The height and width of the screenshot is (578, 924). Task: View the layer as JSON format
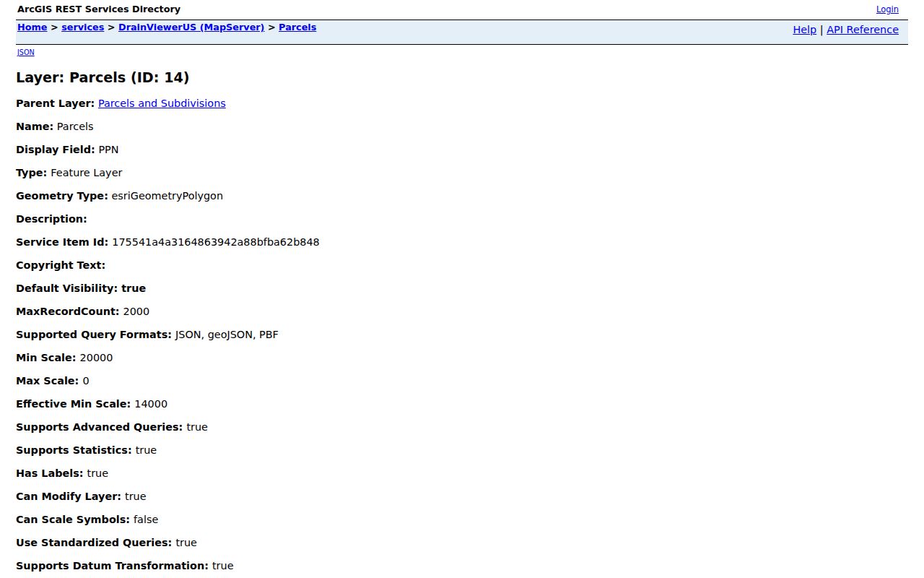25,52
